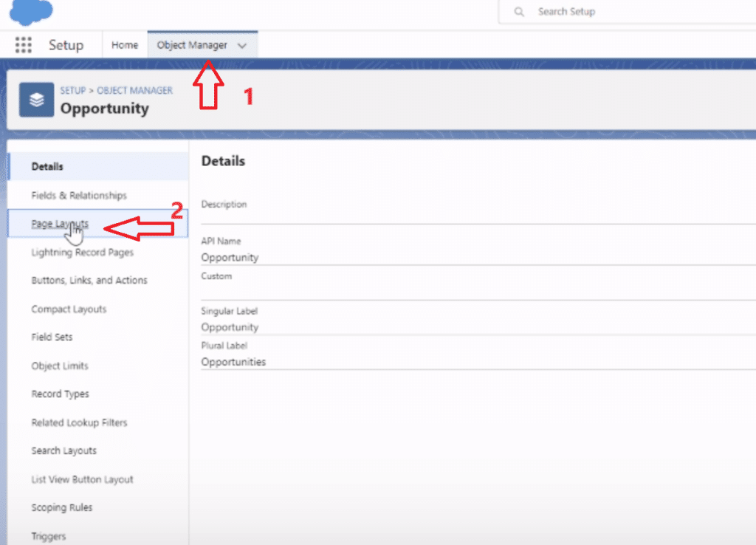Select Details in the sidebar

click(98, 166)
